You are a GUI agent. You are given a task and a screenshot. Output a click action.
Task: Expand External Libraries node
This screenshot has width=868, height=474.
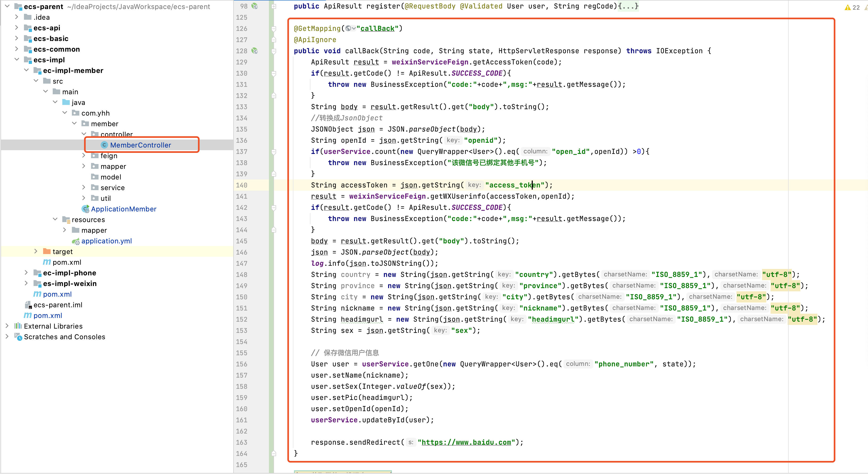(7, 326)
